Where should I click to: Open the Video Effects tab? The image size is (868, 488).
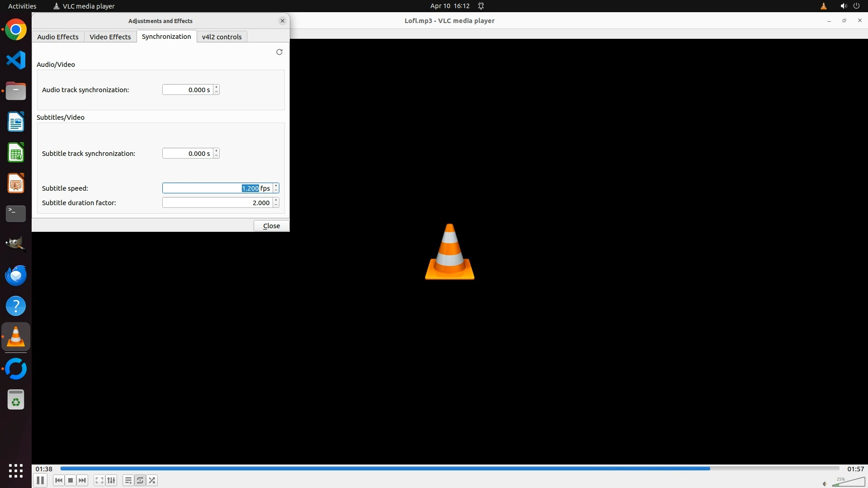(x=110, y=37)
